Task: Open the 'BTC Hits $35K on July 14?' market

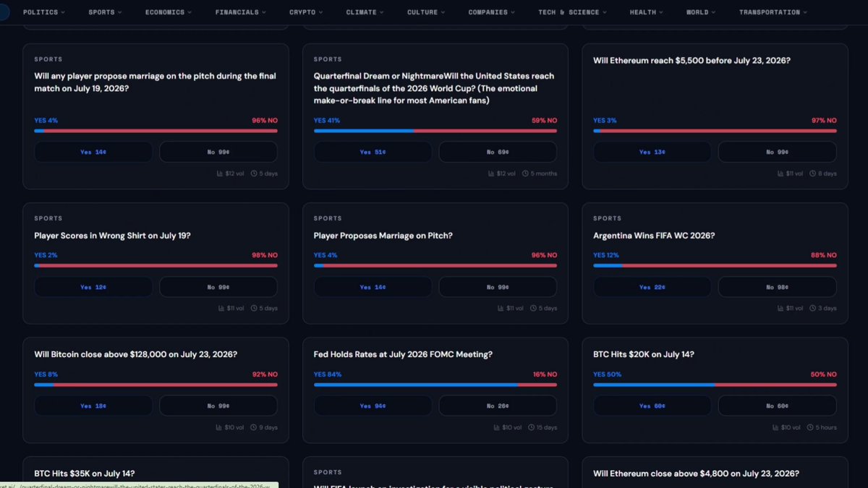Action: coord(84,474)
